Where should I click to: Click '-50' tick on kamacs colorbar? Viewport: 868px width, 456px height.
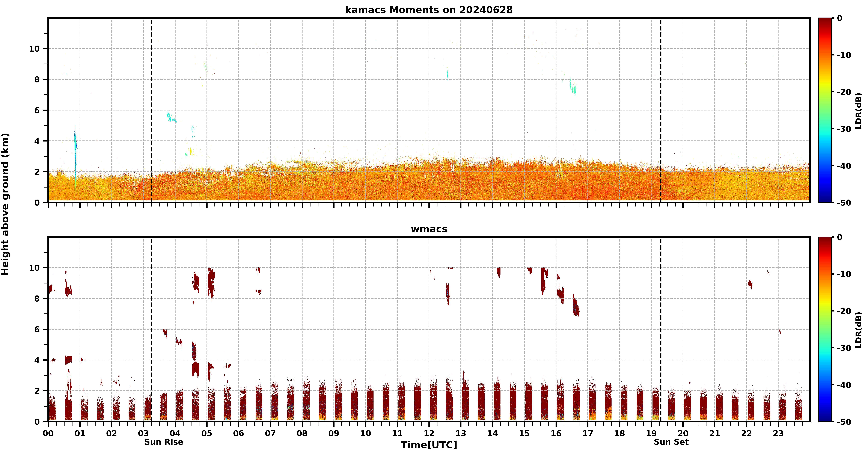pyautogui.click(x=844, y=203)
